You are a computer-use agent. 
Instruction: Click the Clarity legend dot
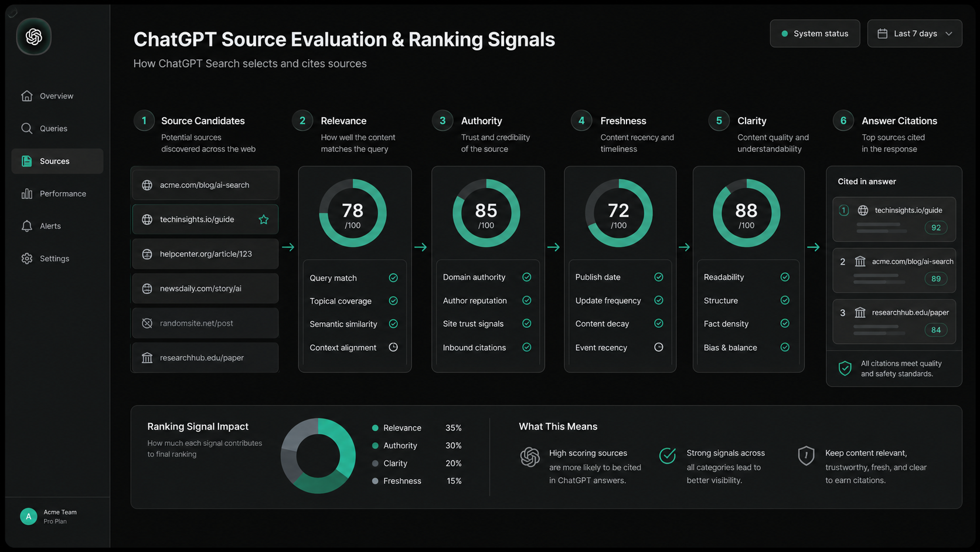(x=375, y=463)
